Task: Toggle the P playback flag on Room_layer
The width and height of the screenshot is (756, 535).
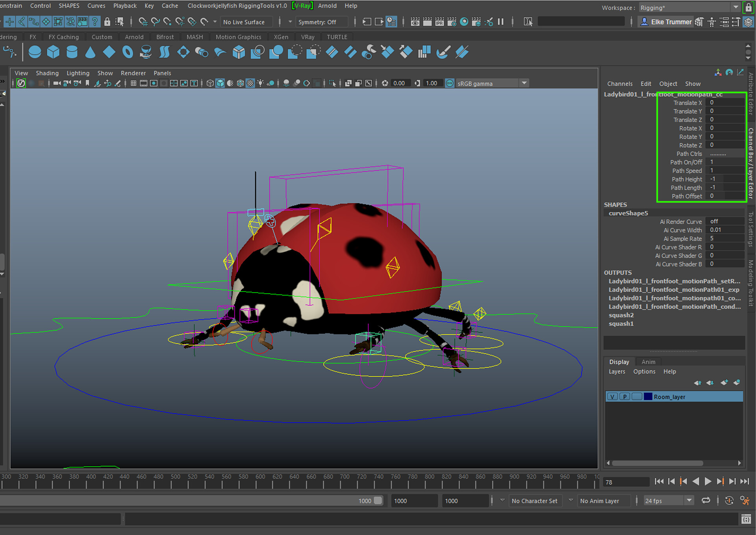Action: 624,396
